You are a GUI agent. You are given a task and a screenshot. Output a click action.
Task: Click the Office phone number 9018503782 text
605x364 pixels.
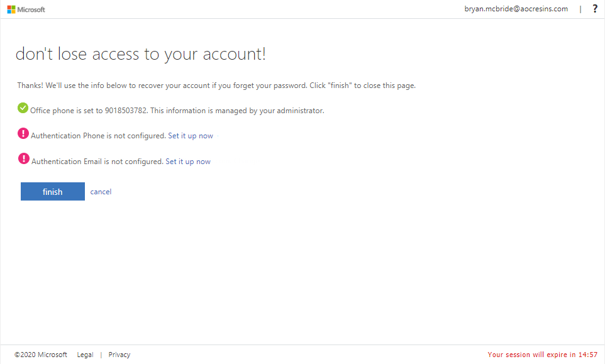[x=126, y=111]
